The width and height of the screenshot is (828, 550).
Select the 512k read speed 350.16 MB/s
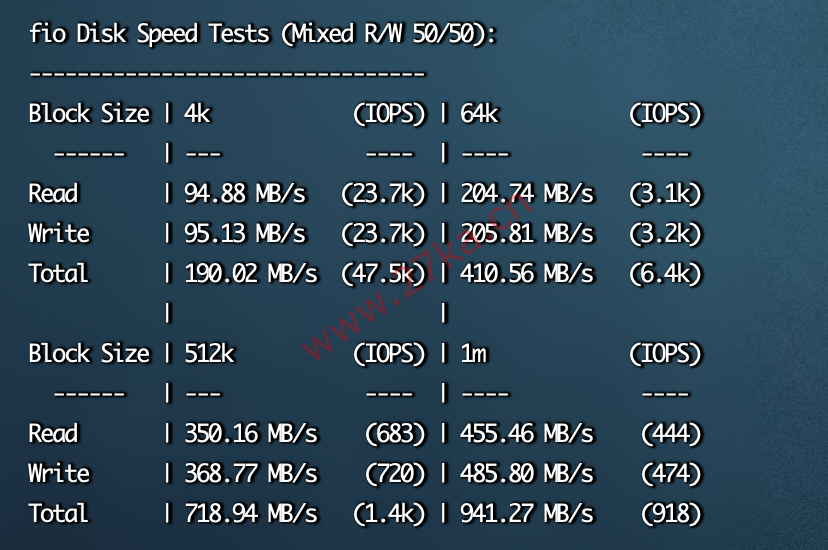[x=251, y=433]
